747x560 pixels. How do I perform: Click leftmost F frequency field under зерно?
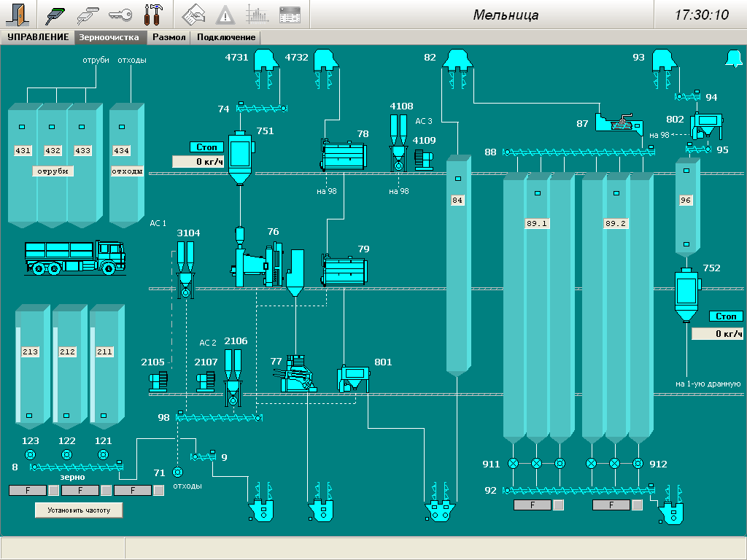[x=27, y=491]
